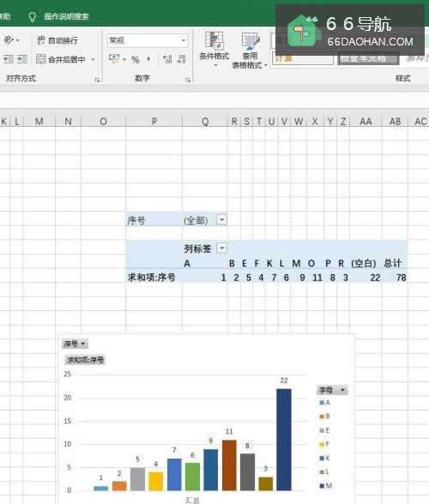Click the 操作说明搜索 search box

(x=66, y=17)
